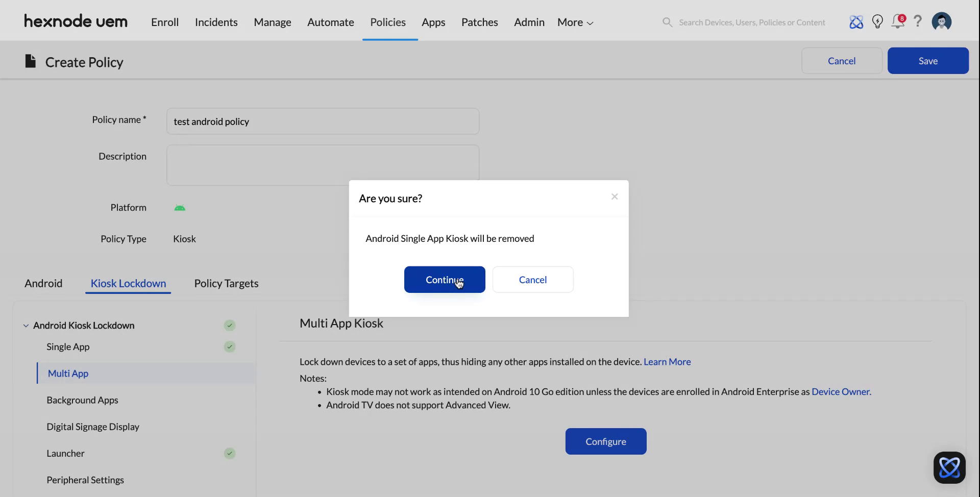Open the Patches menu
980x497 pixels.
click(479, 22)
